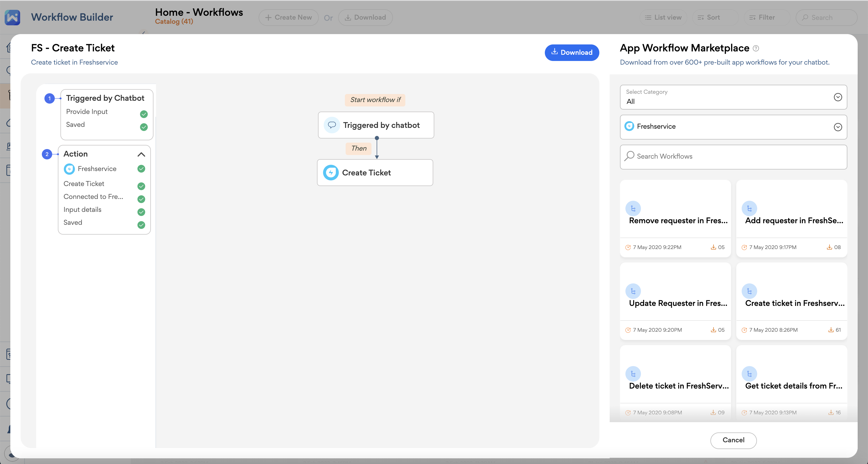Click green check next to Connected to Fre...
Screen dimensions: 868x464
pyautogui.click(x=142, y=199)
